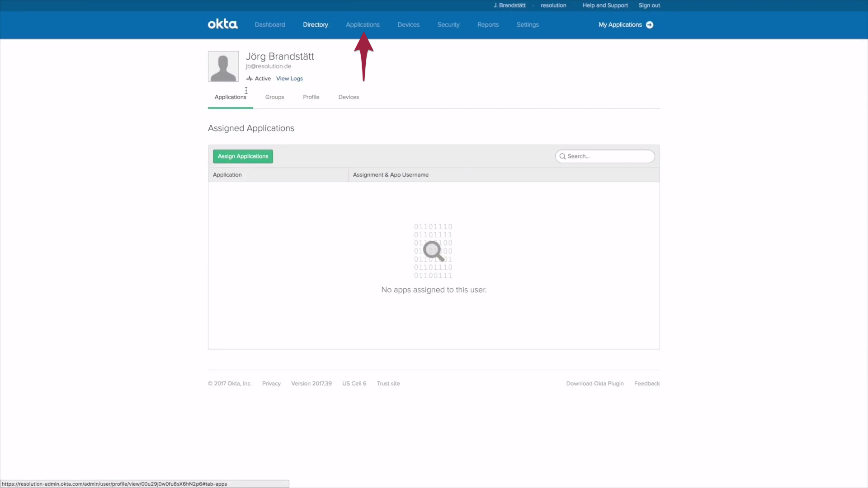868x488 pixels.
Task: Switch to the Devices profile tab
Action: point(349,97)
